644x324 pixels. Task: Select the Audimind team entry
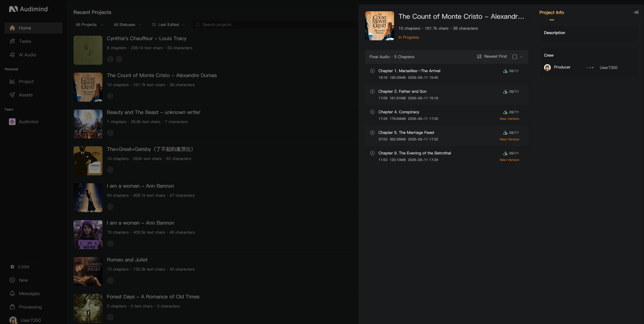point(33,122)
